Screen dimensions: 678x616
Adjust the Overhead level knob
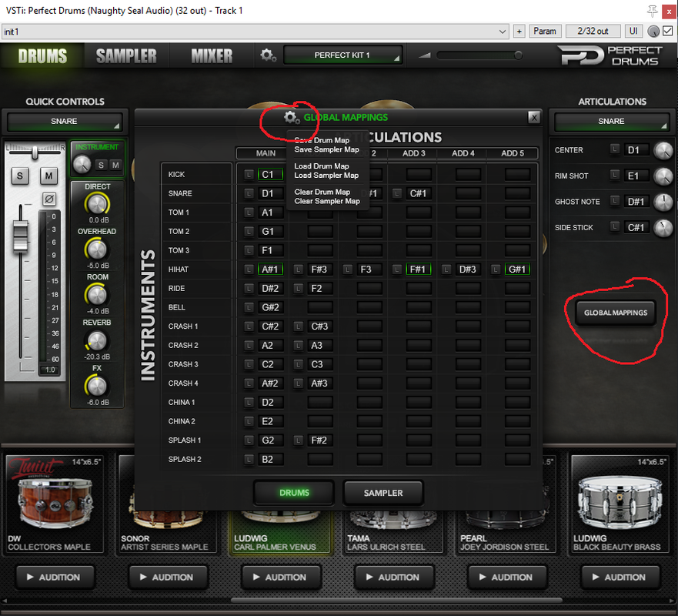pos(97,249)
